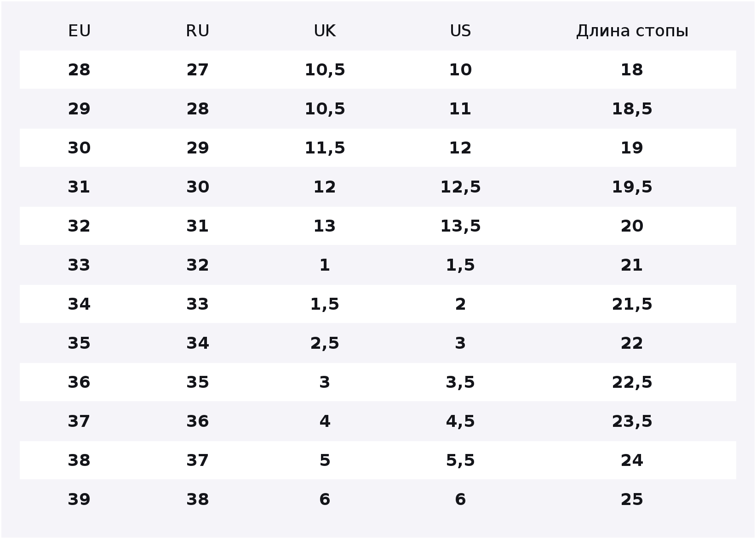This screenshot has height=539, width=756.
Task: Select the US column header
Action: pos(460,31)
